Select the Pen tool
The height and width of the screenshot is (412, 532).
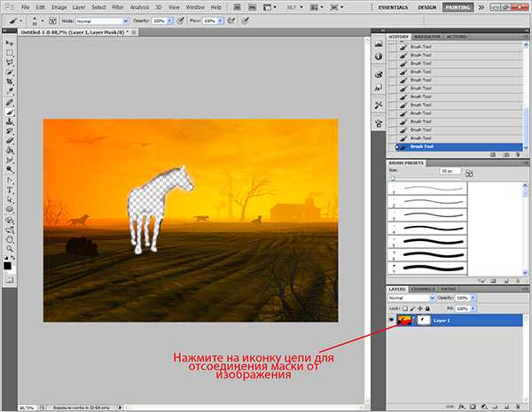[x=10, y=181]
